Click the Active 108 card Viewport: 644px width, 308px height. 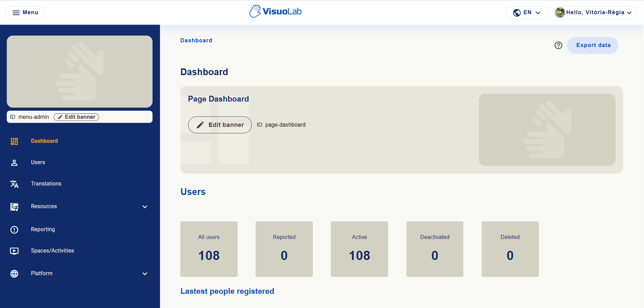(x=359, y=249)
